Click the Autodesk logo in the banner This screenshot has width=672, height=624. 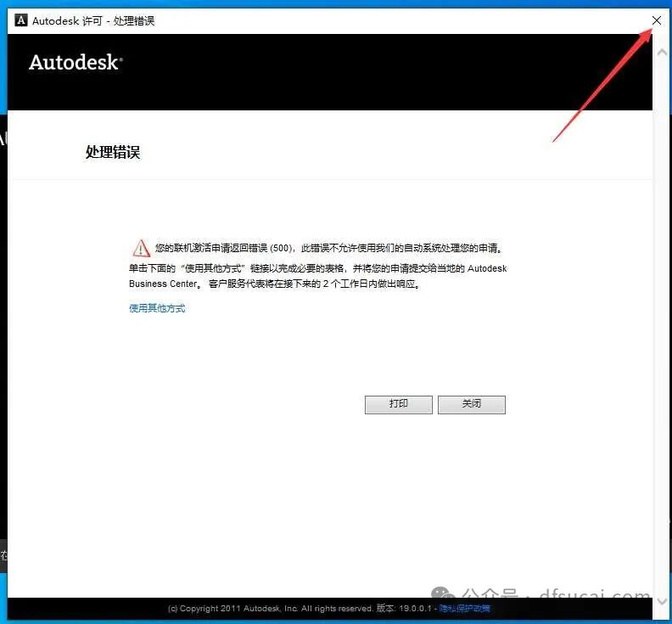click(76, 63)
